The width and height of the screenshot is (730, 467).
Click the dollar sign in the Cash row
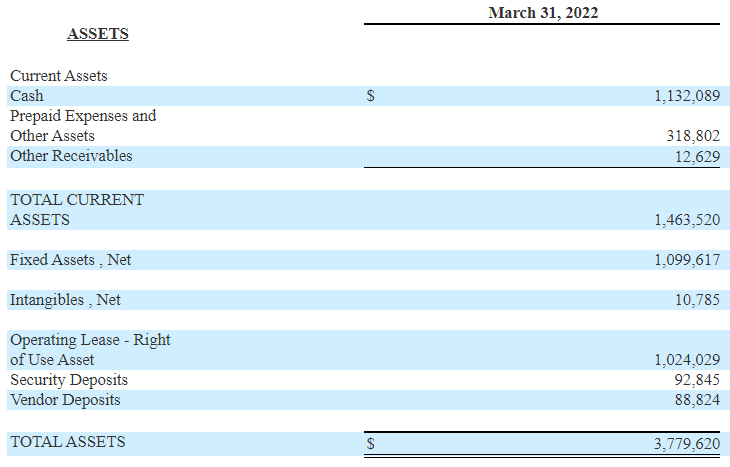coord(371,97)
